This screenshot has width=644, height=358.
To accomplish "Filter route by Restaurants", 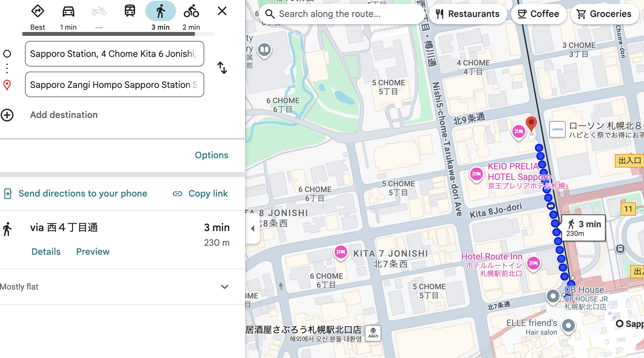I will [468, 14].
